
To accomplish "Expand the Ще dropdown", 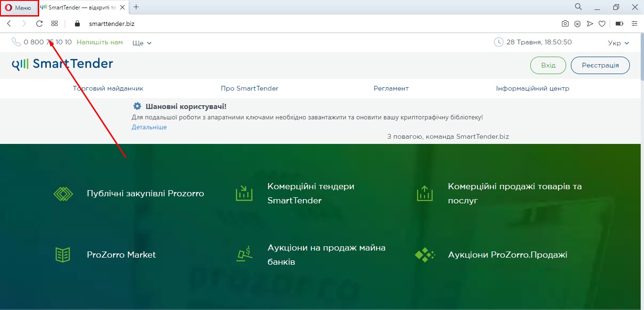I will tap(142, 43).
